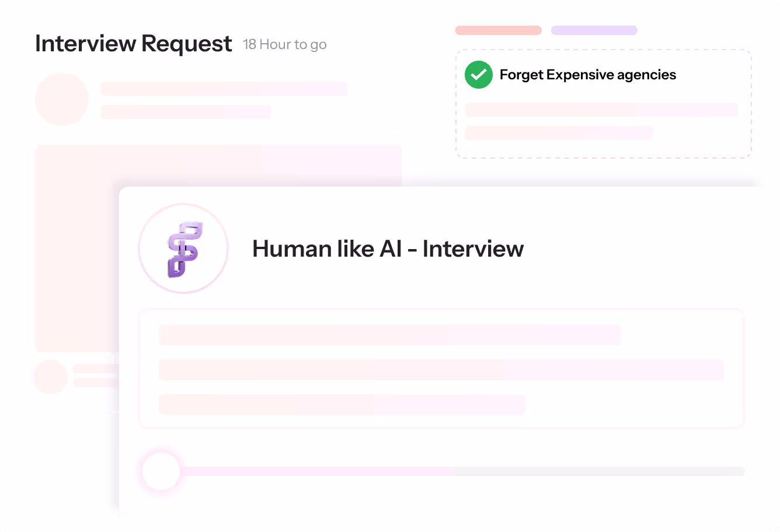Image resolution: width=780 pixels, height=532 pixels.
Task: Click first placeholder bar in agencies card
Action: pos(601,110)
